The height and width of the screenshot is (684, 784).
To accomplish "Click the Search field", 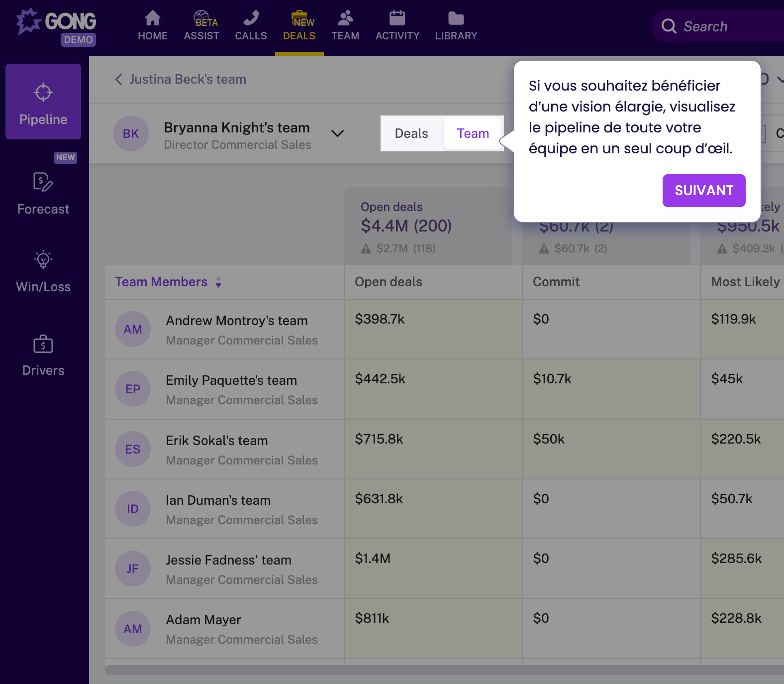I will (721, 26).
